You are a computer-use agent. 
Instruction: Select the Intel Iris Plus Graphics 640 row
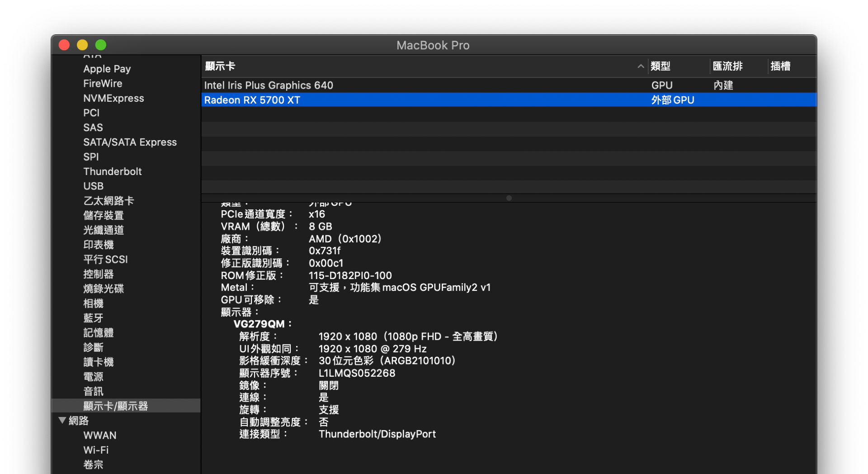pos(509,85)
